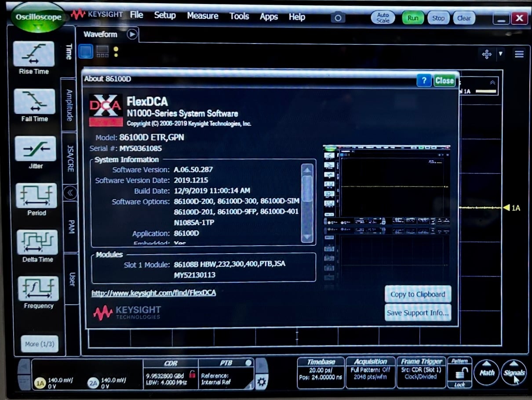
Task: Open the dropdown arrow beside pan icon
Action: (500, 54)
